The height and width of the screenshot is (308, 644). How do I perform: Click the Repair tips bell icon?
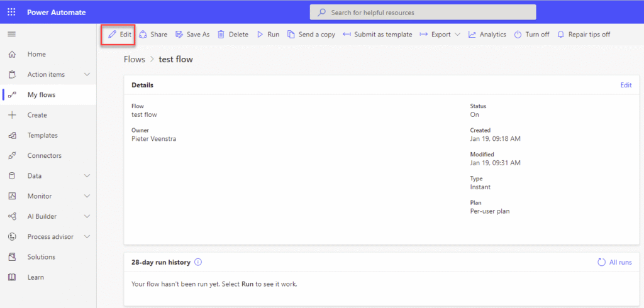tap(560, 35)
